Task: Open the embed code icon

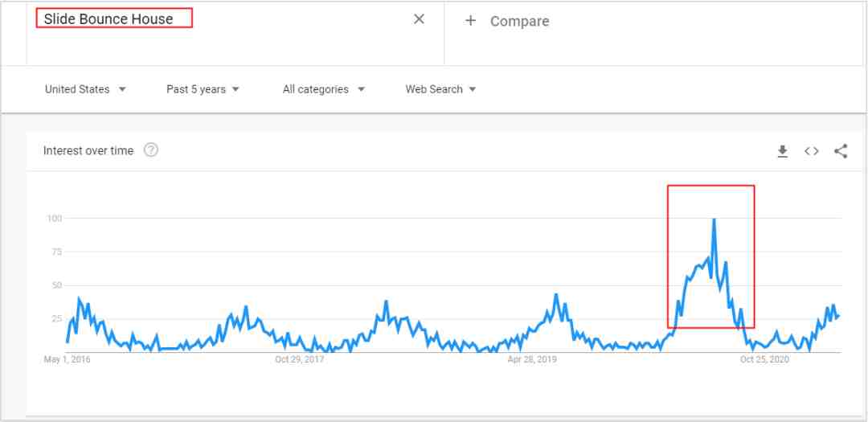Action: click(x=812, y=151)
